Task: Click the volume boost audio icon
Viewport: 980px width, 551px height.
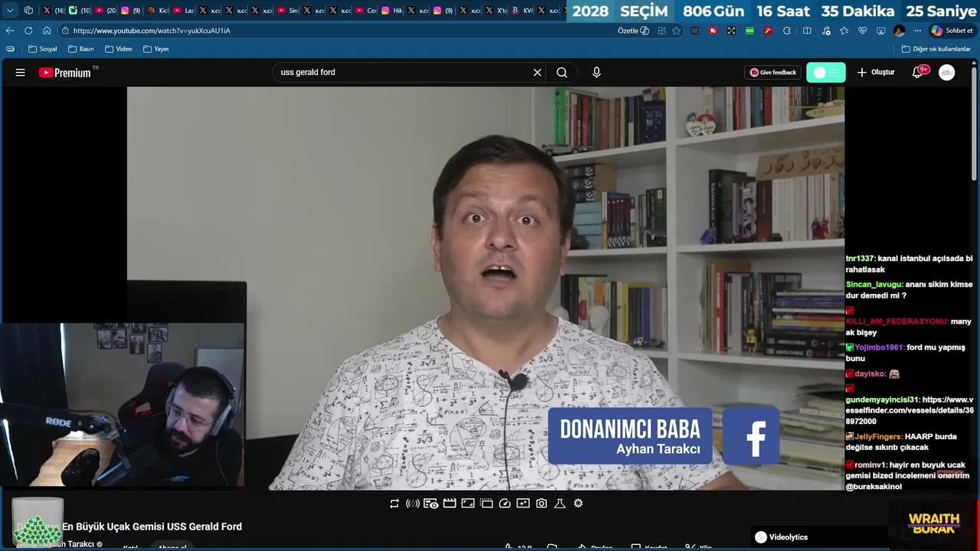Action: point(413,504)
